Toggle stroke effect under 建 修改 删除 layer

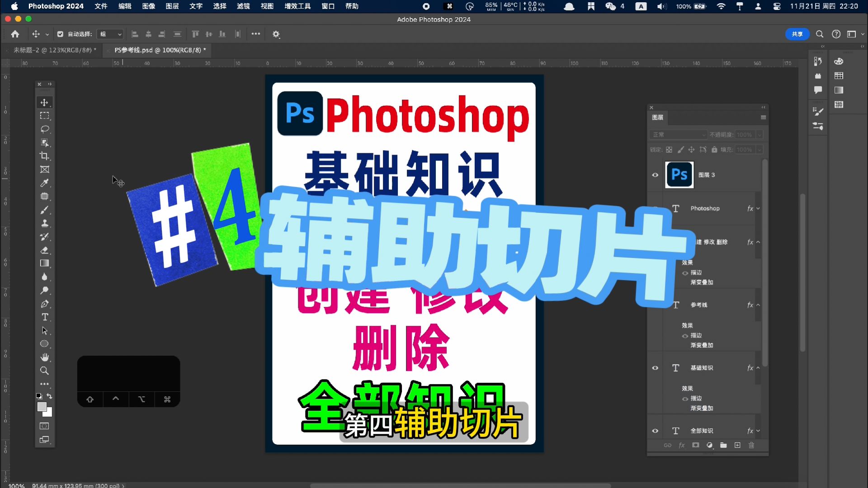(685, 273)
